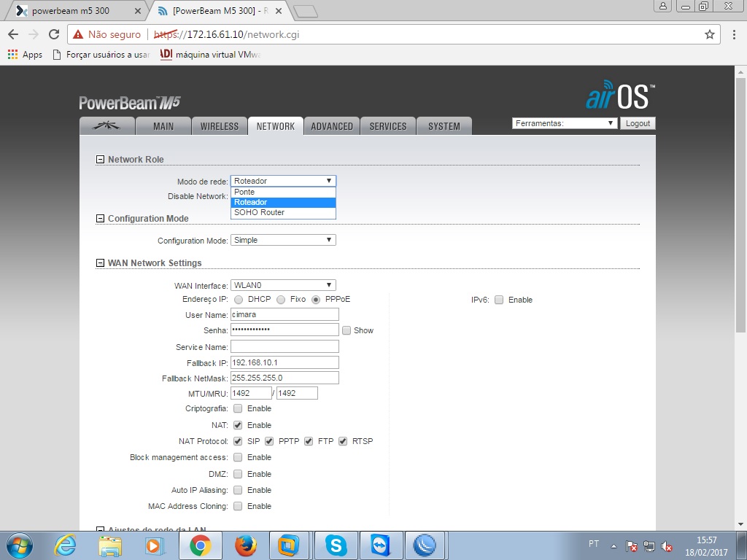Bookmark the page with the star icon

coord(710,34)
